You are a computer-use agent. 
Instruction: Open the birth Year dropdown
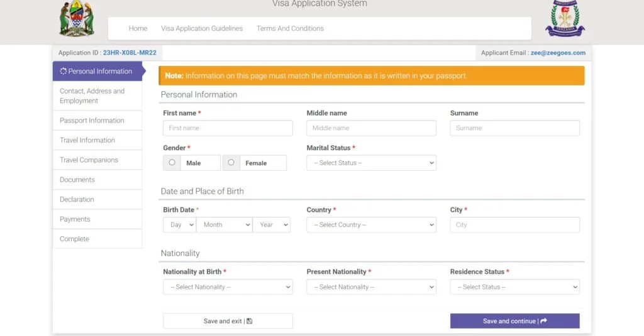[271, 225]
